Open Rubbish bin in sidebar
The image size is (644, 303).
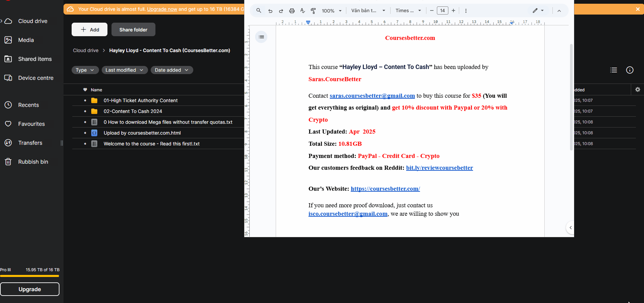[x=33, y=162]
